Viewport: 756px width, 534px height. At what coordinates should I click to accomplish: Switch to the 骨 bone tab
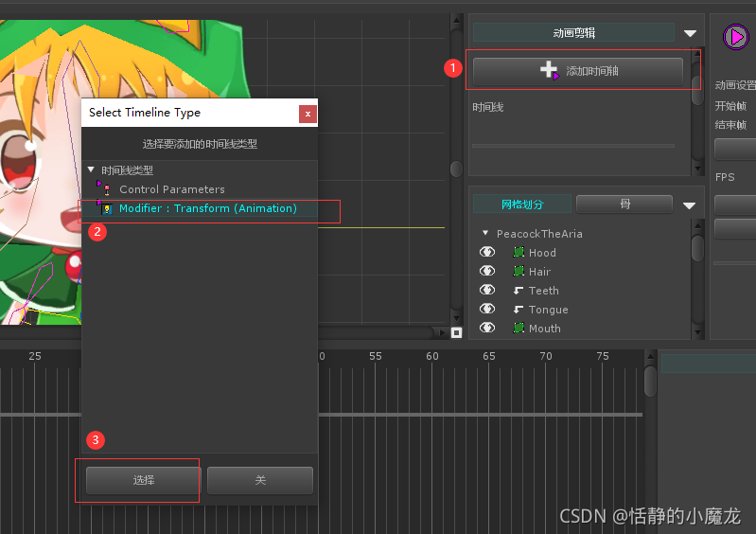tap(624, 205)
